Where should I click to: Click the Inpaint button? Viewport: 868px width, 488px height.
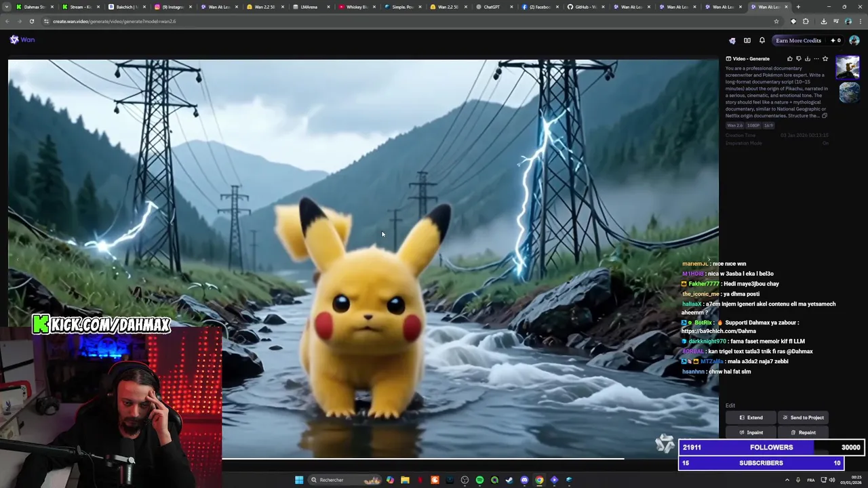coord(751,432)
